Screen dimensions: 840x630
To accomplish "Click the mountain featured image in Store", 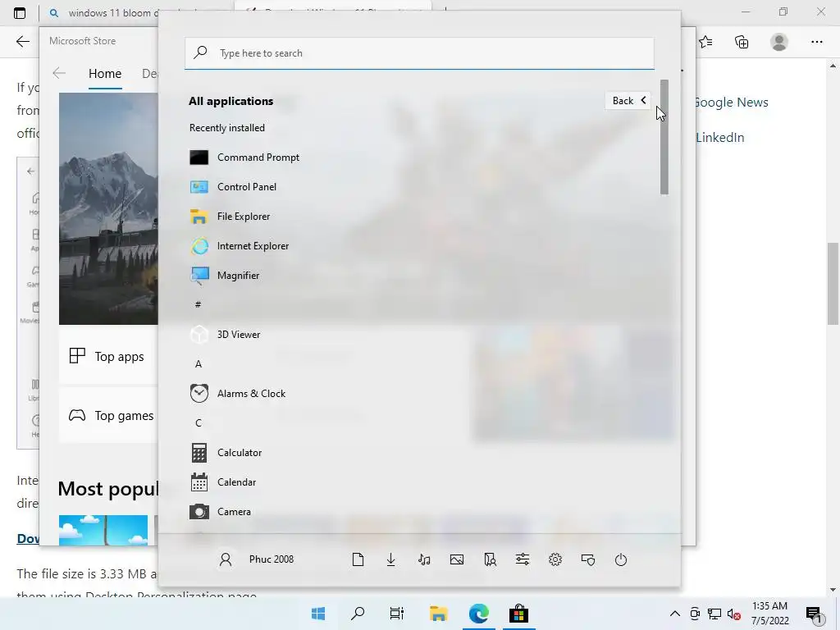I will (108, 208).
